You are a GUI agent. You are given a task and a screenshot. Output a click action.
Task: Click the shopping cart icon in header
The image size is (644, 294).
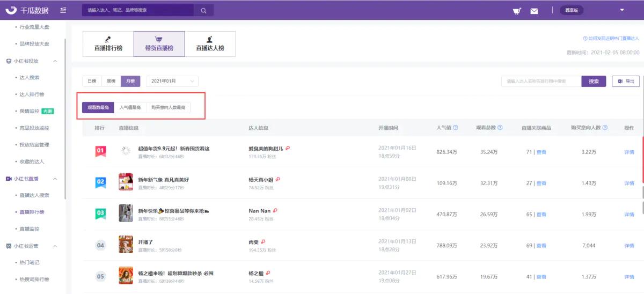pos(517,11)
